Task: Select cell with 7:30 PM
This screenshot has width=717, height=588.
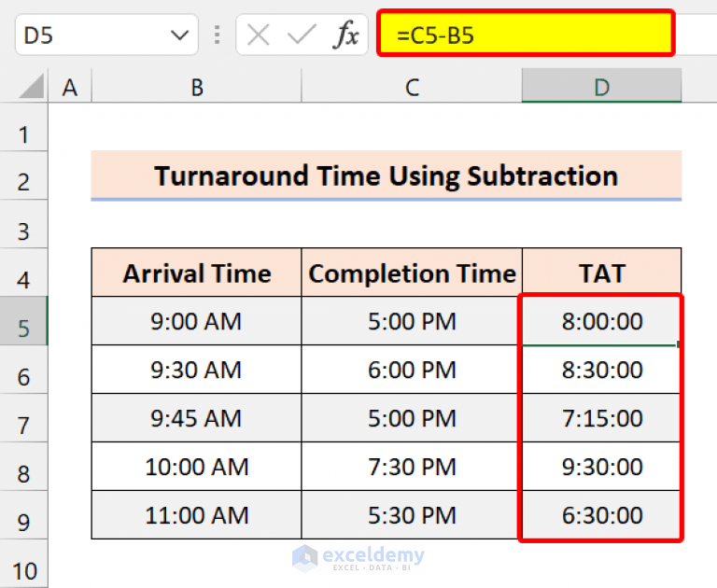Action: (x=412, y=467)
